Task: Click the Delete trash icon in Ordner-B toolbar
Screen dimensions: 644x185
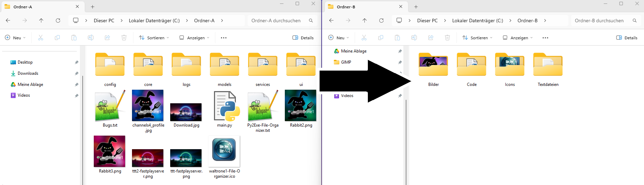Action: tap(447, 38)
